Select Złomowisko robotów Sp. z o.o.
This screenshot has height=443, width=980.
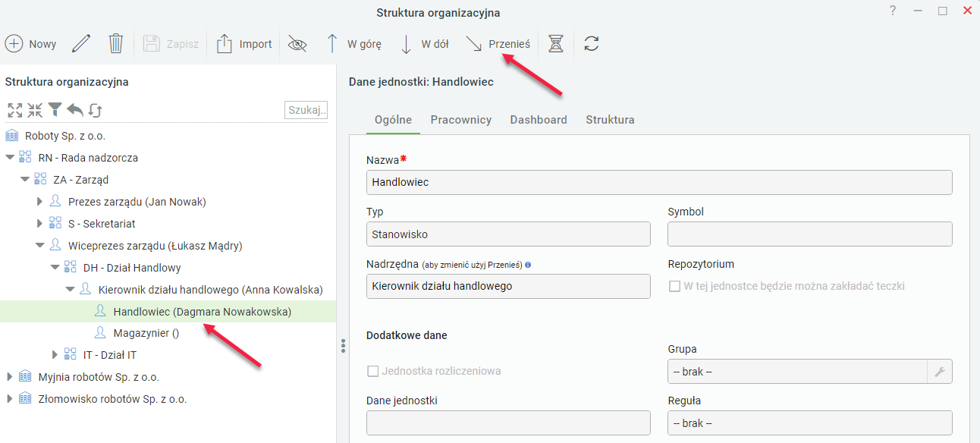112,399
